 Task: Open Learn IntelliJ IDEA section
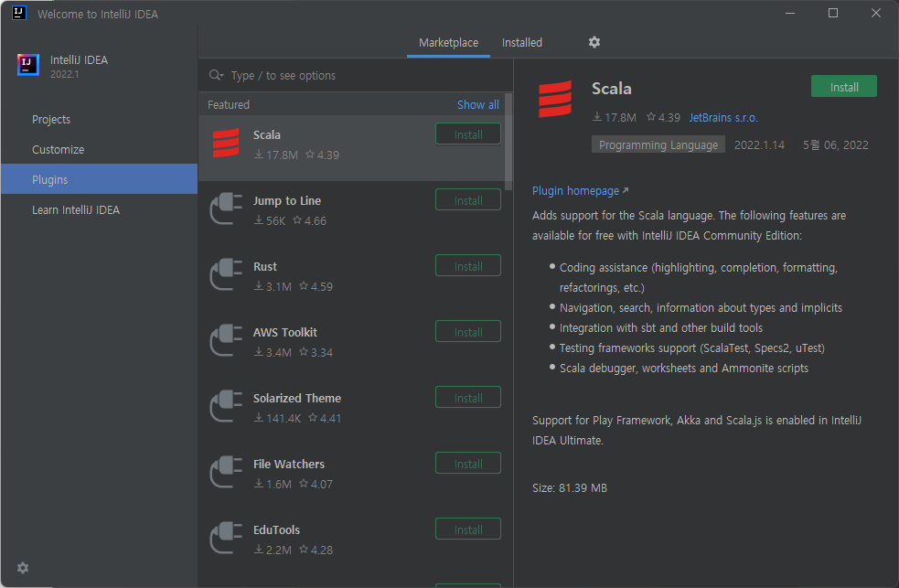pyautogui.click(x=99, y=209)
